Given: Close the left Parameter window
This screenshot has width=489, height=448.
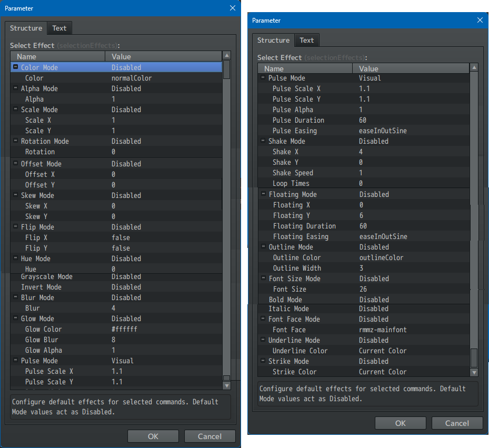Looking at the screenshot, I should pos(233,8).
